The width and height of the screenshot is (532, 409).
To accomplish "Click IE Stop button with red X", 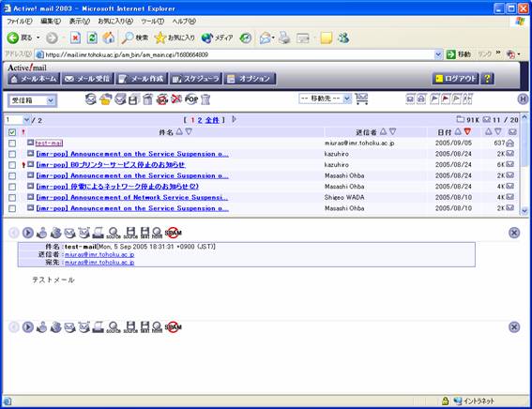I will click(x=75, y=38).
